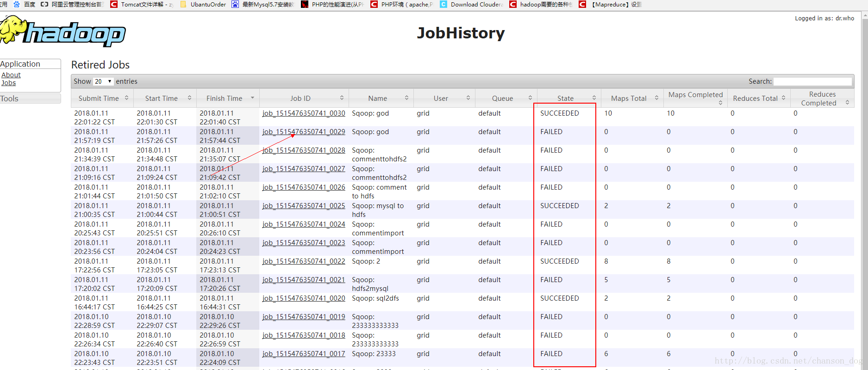This screenshot has width=868, height=370.
Task: Open job_1515476350741_0026 details
Action: pyautogui.click(x=304, y=187)
